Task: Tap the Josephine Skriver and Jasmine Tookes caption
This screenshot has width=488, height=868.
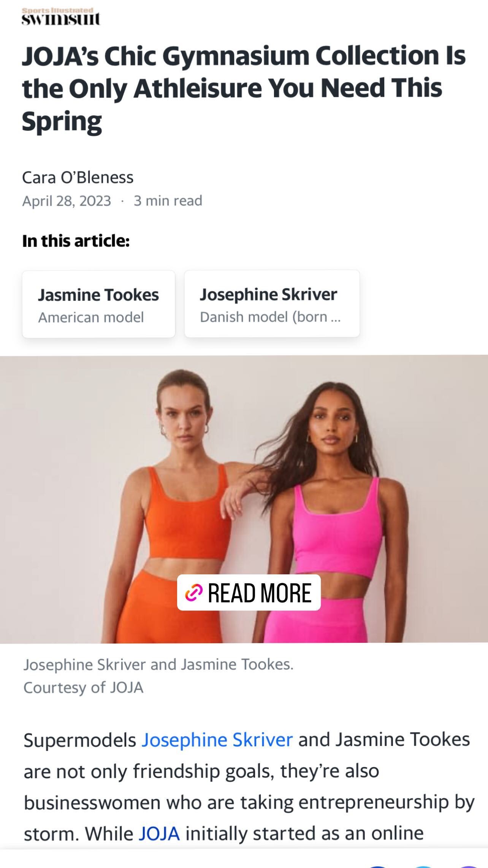Action: tap(158, 665)
